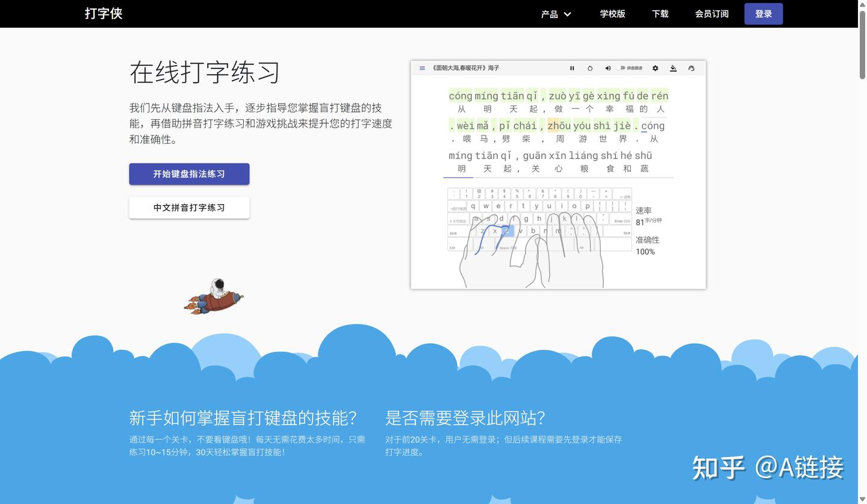The width and height of the screenshot is (867, 504).
Task: Click the hand guide icon in preview
Action: point(691,68)
